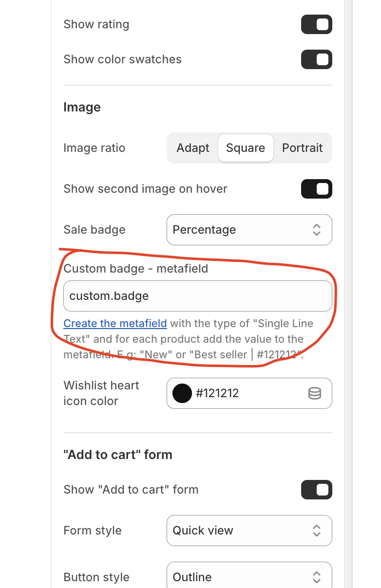The height and width of the screenshot is (588, 381).
Task: Expand the Button style dropdown showing Outline
Action: tap(249, 577)
